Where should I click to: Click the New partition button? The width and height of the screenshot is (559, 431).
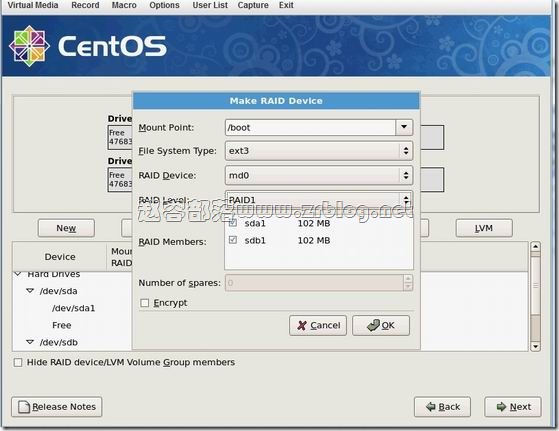pyautogui.click(x=66, y=228)
